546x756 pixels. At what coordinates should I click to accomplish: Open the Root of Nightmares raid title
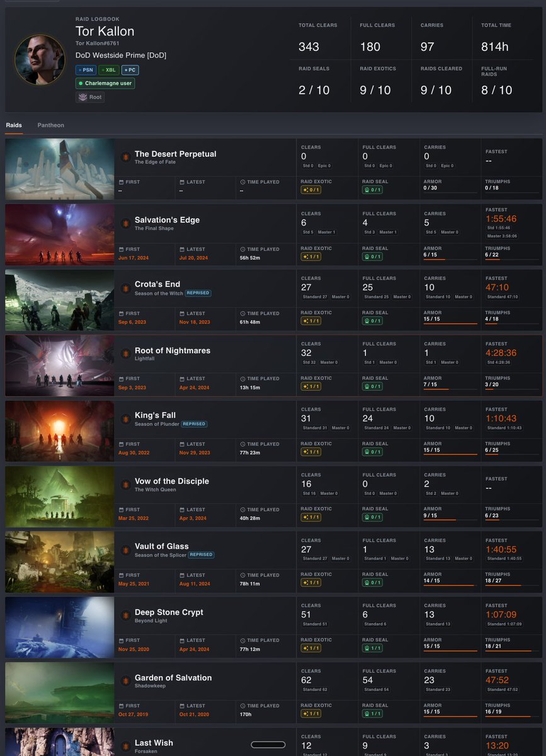tap(173, 351)
